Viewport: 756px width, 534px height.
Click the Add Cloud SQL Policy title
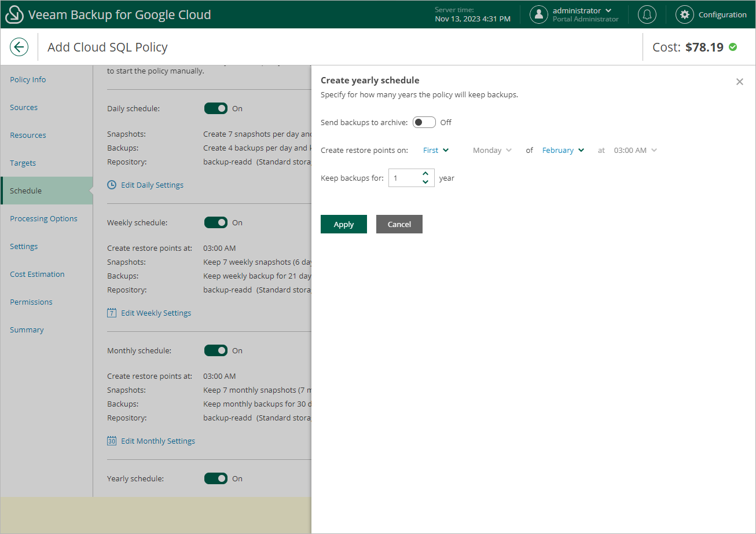pyautogui.click(x=108, y=47)
